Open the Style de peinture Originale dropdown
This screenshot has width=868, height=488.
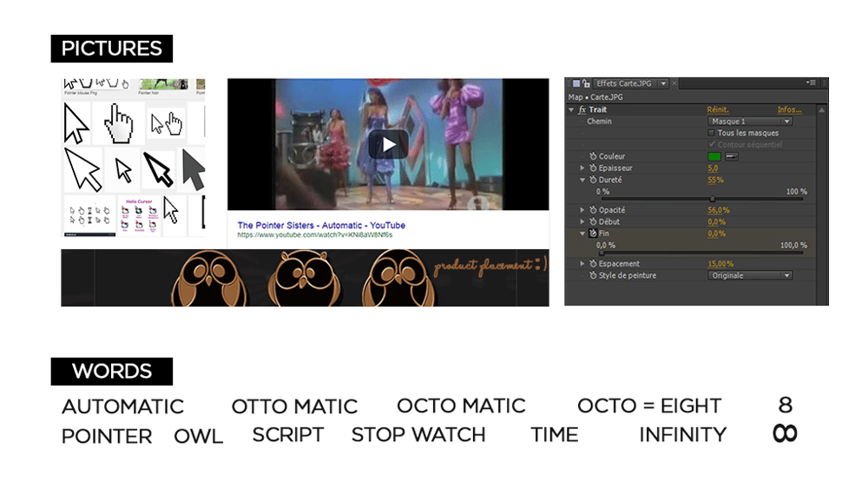point(750,276)
